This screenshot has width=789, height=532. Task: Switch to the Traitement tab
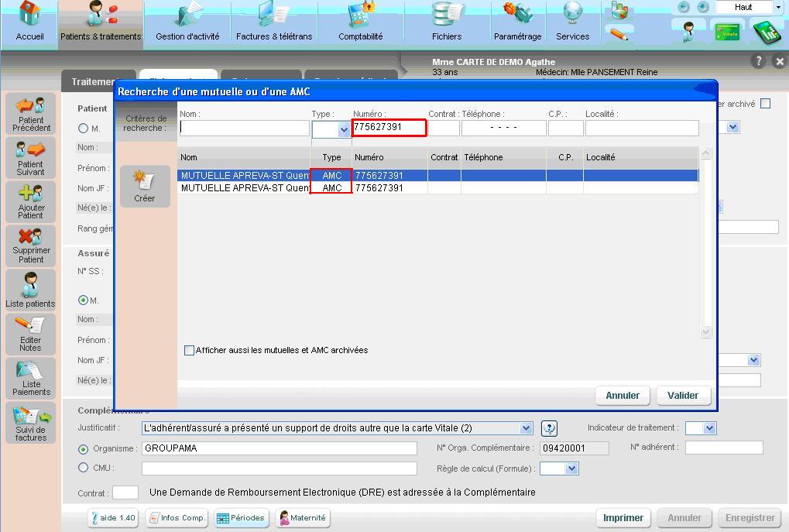click(94, 81)
